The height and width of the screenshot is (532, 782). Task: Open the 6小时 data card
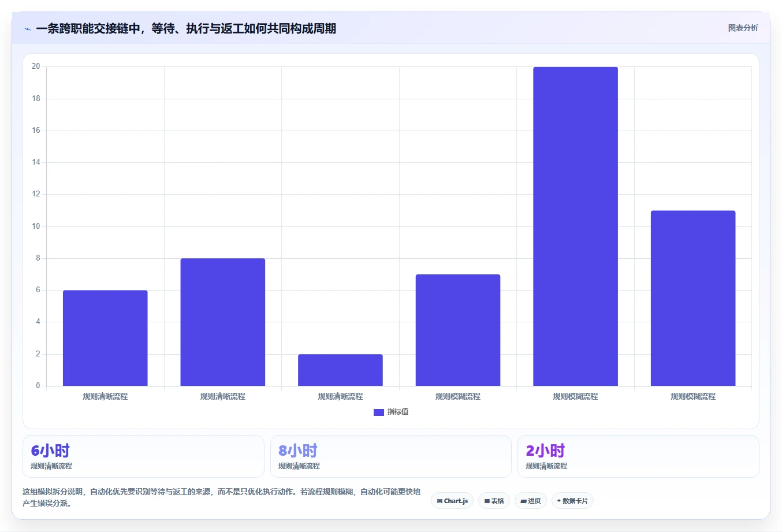[x=143, y=456]
